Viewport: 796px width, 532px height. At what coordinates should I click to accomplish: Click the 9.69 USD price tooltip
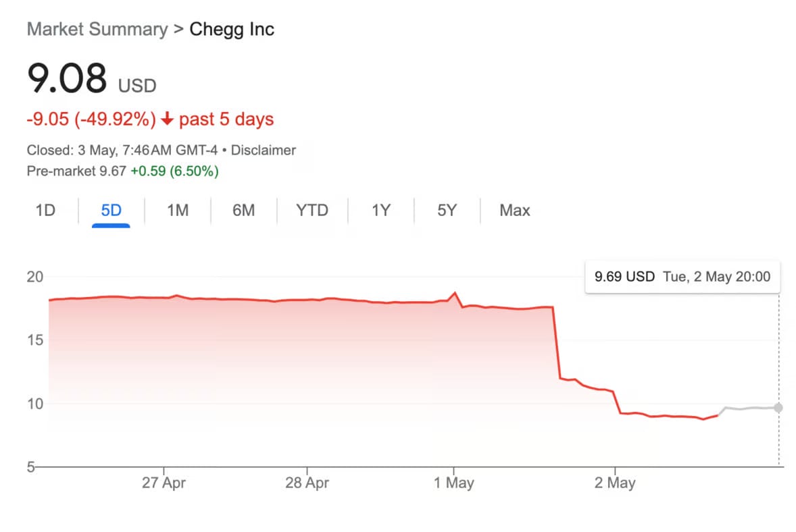pyautogui.click(x=682, y=277)
